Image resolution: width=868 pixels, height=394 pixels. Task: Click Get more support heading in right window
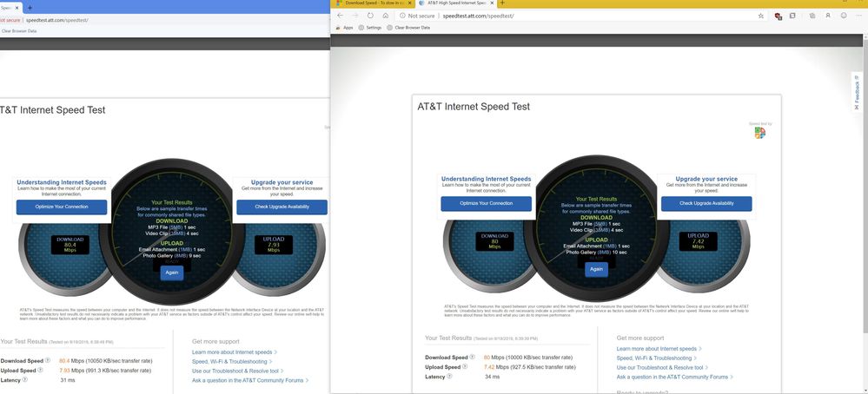[640, 338]
